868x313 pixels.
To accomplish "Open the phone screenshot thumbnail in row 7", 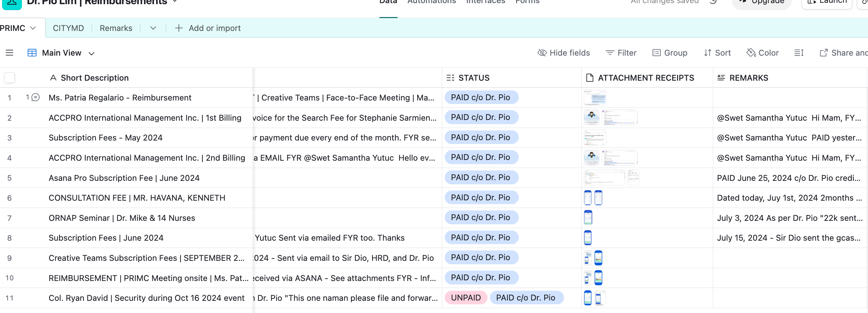I will [588, 218].
